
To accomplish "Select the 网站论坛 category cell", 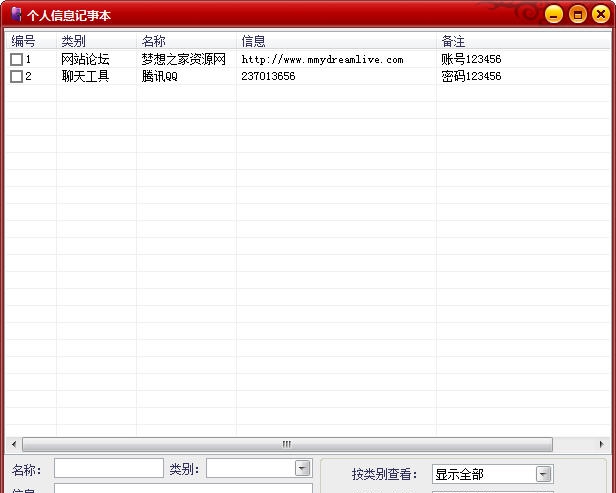I will point(85,59).
